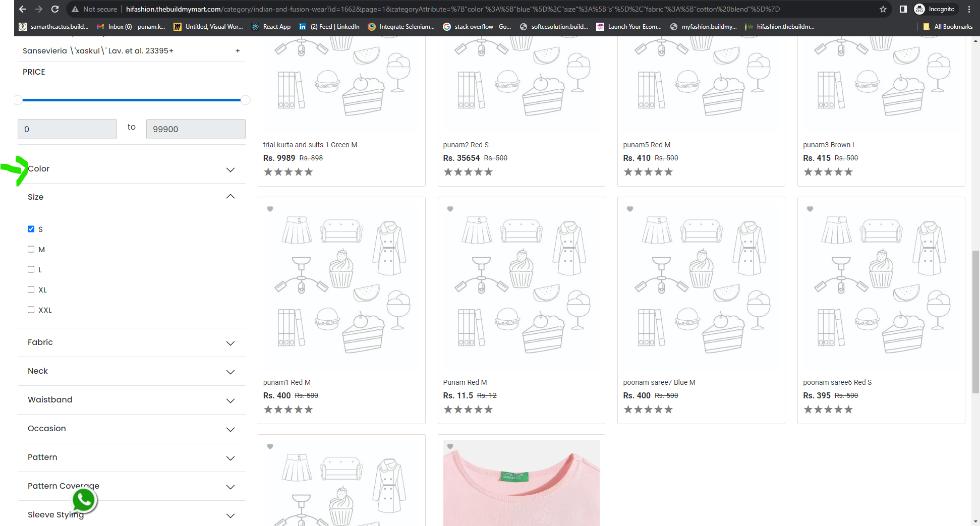Rate punam5 Red M with stars
This screenshot has width=980, height=526.
[649, 172]
